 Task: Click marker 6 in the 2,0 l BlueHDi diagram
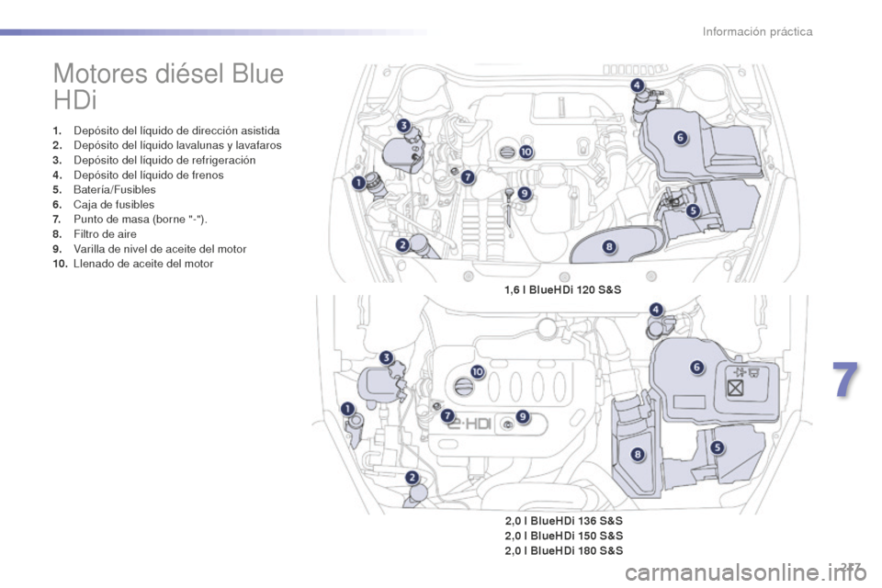(697, 367)
